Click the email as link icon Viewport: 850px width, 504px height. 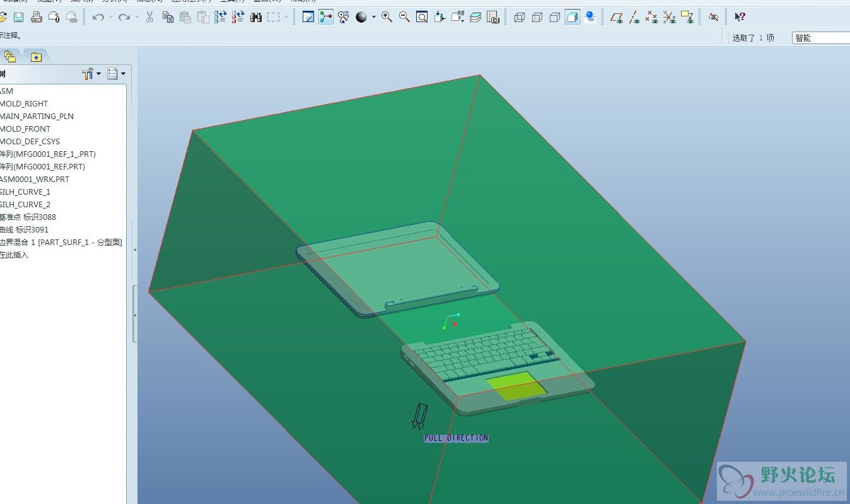(x=72, y=18)
